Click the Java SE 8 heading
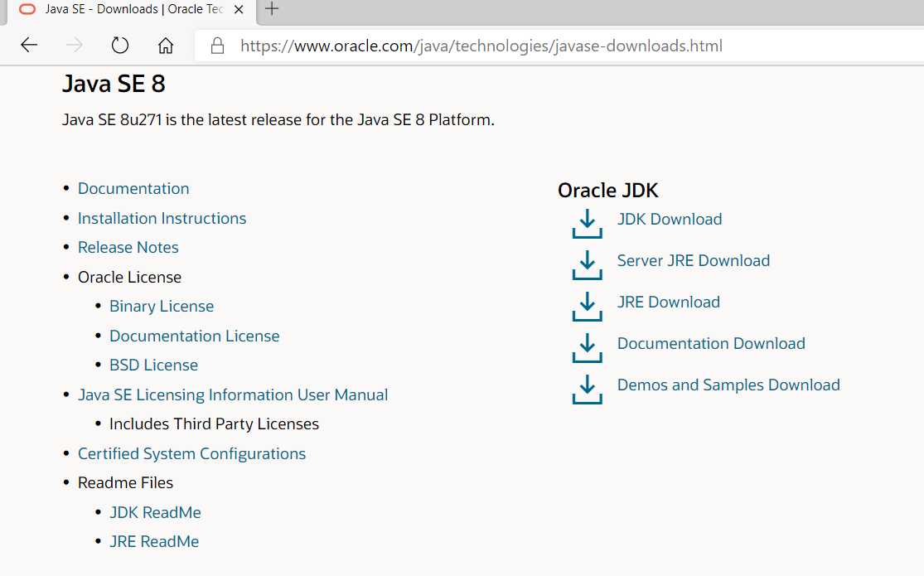924x576 pixels. tap(114, 84)
